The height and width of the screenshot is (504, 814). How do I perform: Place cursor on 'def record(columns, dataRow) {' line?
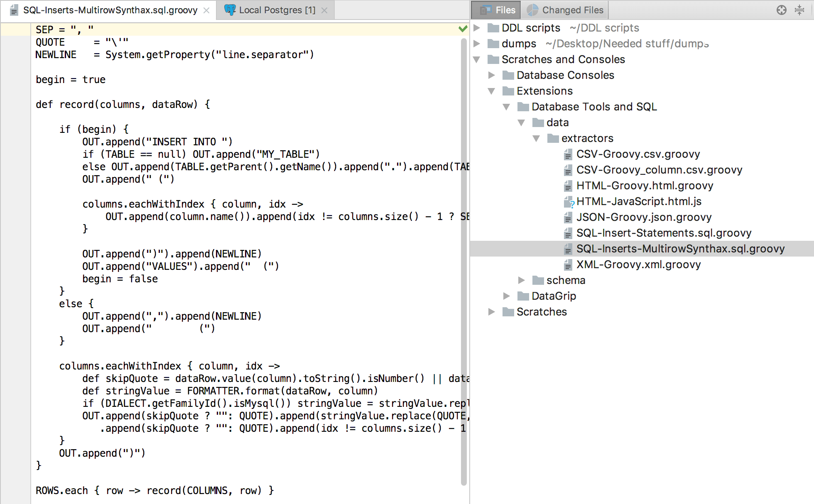123,104
